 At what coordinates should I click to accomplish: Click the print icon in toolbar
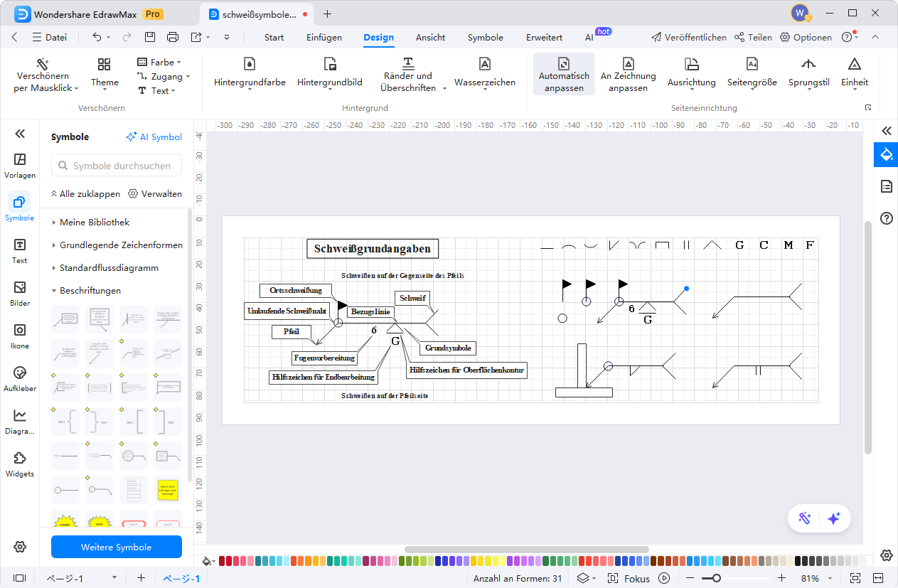(x=172, y=37)
